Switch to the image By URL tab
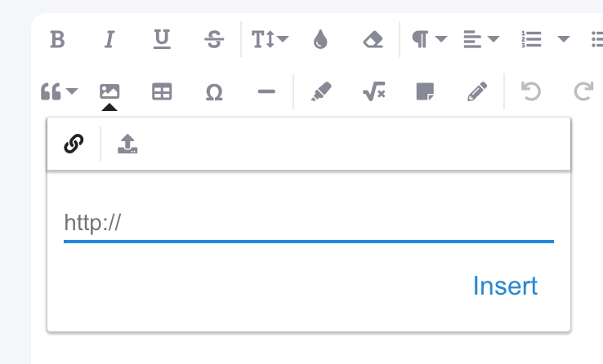The width and height of the screenshot is (603, 364). pyautogui.click(x=74, y=144)
